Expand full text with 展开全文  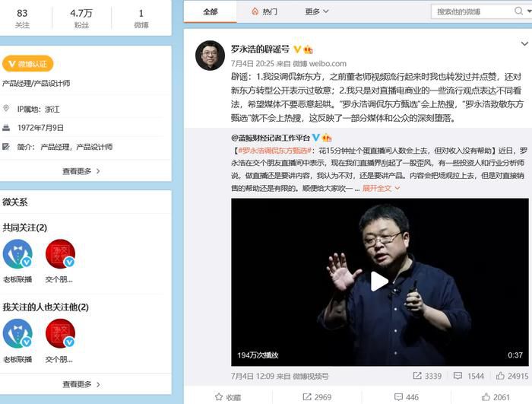(x=381, y=188)
